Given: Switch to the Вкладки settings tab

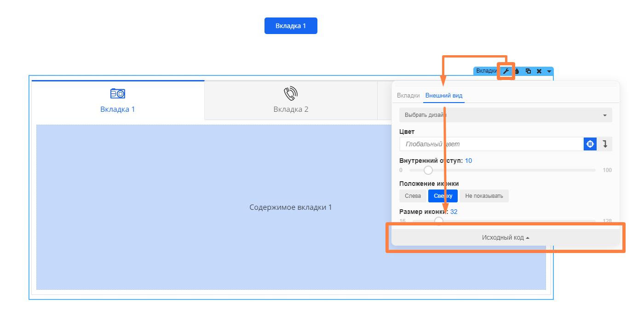Looking at the screenshot, I should 408,95.
